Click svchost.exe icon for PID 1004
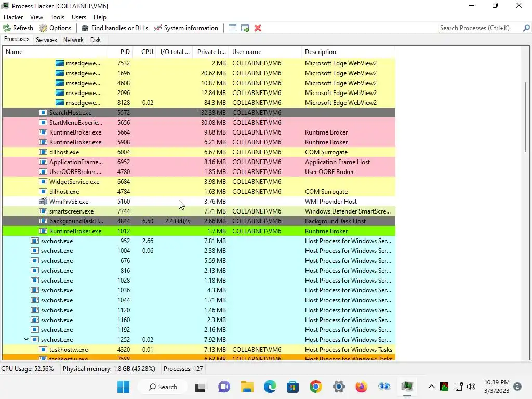This screenshot has width=532, height=399. tap(35, 251)
